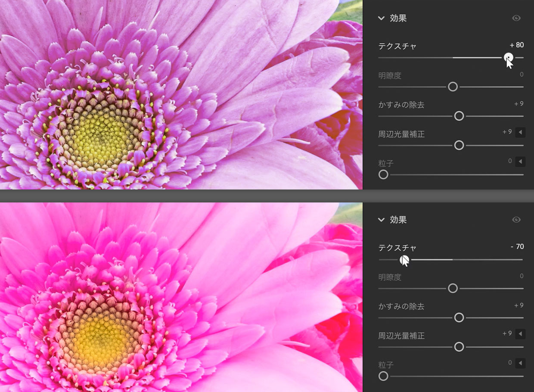Click the lower 明瞭度 0 value

click(522, 276)
